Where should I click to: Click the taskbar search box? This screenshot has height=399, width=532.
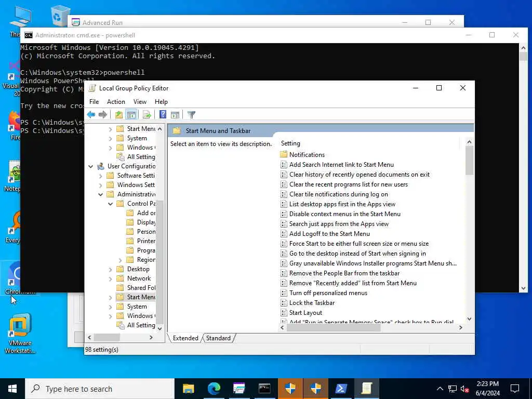point(100,389)
